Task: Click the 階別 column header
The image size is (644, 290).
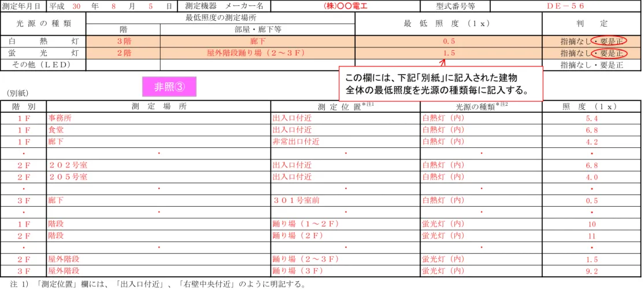Action: pos(23,106)
